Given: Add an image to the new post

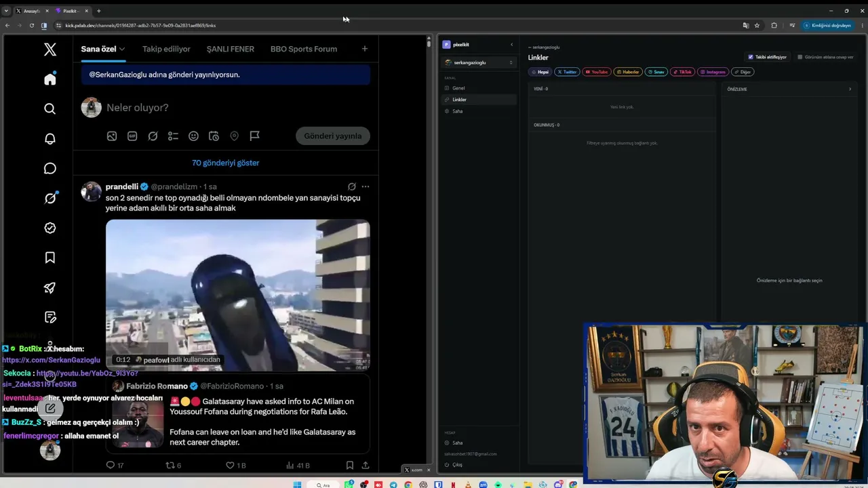Looking at the screenshot, I should pos(112,136).
